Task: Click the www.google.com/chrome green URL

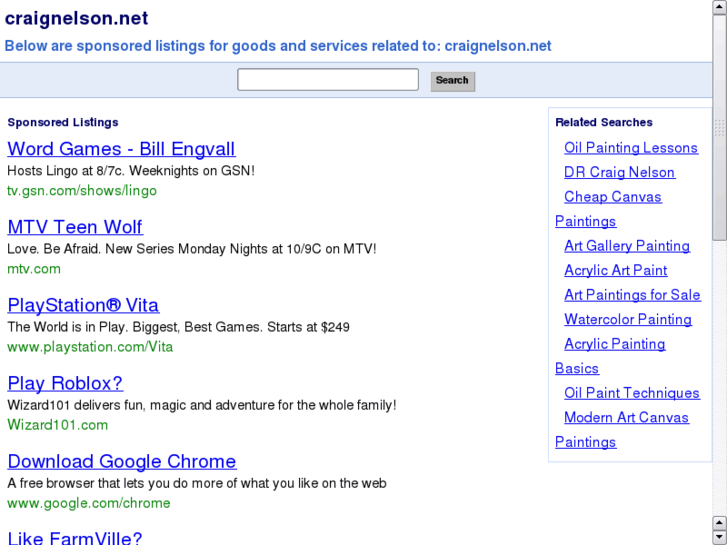Action: (89, 503)
